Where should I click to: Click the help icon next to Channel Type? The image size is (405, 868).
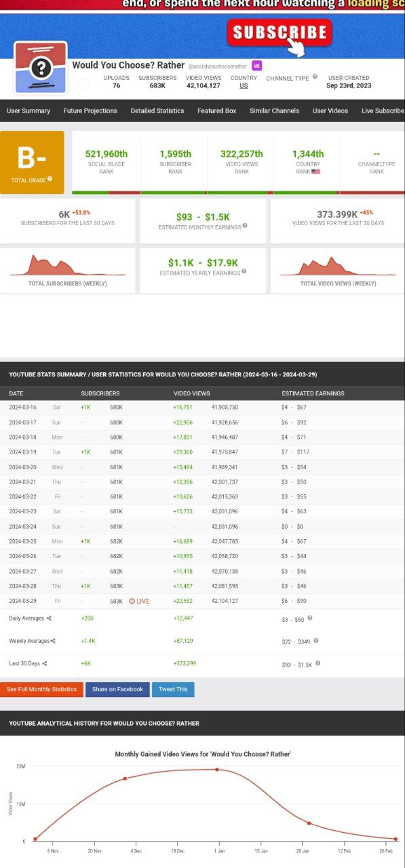315,77
